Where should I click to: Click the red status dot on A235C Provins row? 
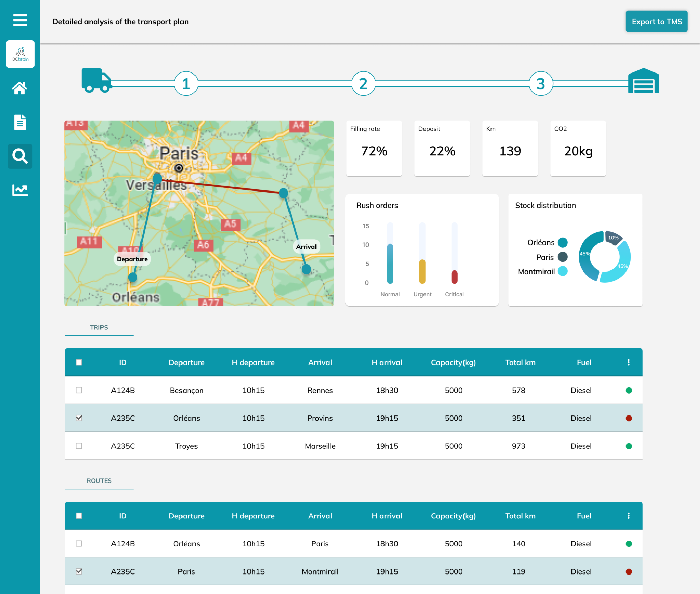(629, 418)
